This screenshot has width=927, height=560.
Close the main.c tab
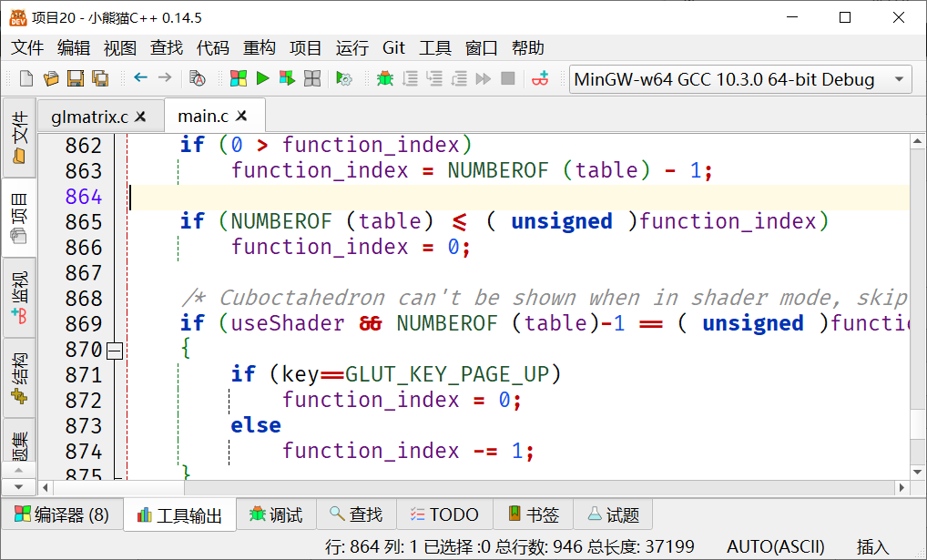click(x=241, y=116)
